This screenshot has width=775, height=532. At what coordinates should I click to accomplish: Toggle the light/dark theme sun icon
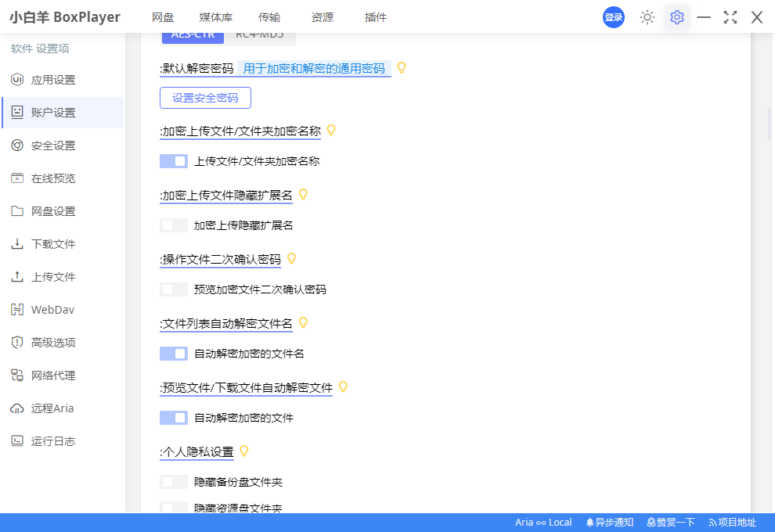[647, 16]
